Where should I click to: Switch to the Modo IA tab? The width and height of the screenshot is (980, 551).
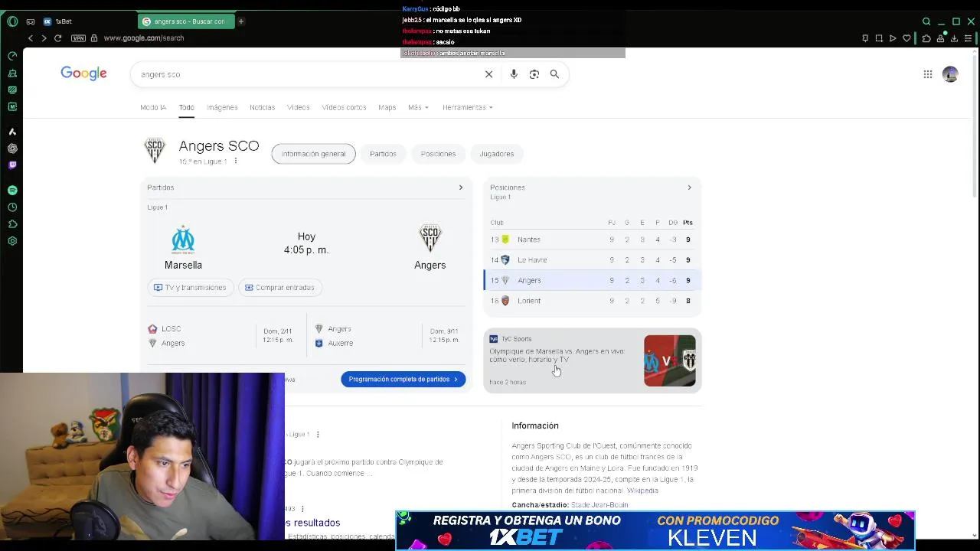click(x=153, y=107)
